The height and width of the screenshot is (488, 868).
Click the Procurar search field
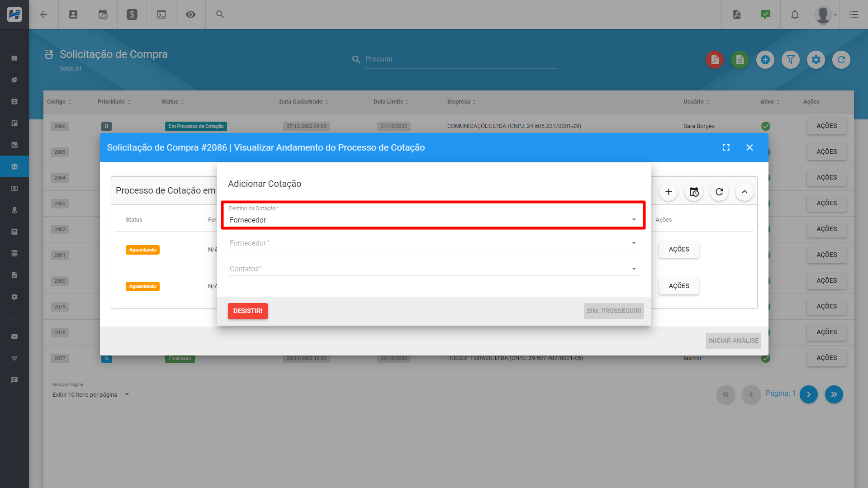[x=460, y=59]
